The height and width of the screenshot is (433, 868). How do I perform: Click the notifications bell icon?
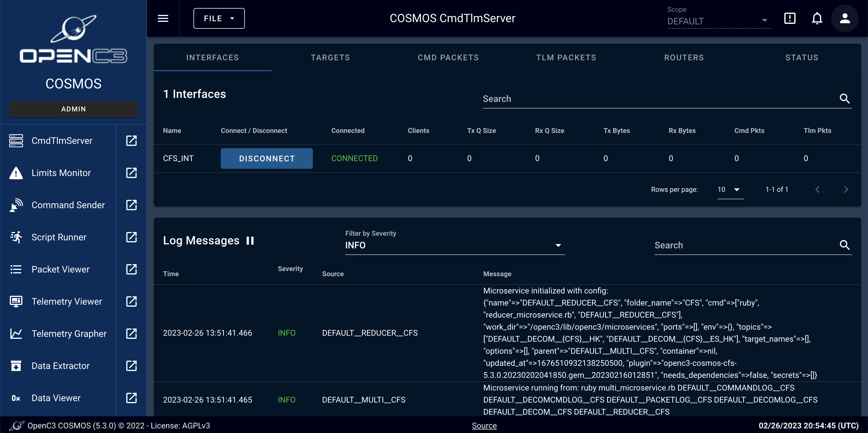(817, 18)
